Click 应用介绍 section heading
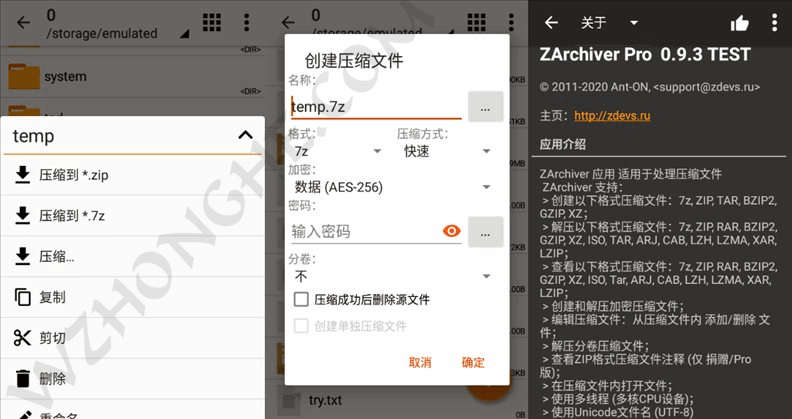This screenshot has width=792, height=419. [x=562, y=144]
